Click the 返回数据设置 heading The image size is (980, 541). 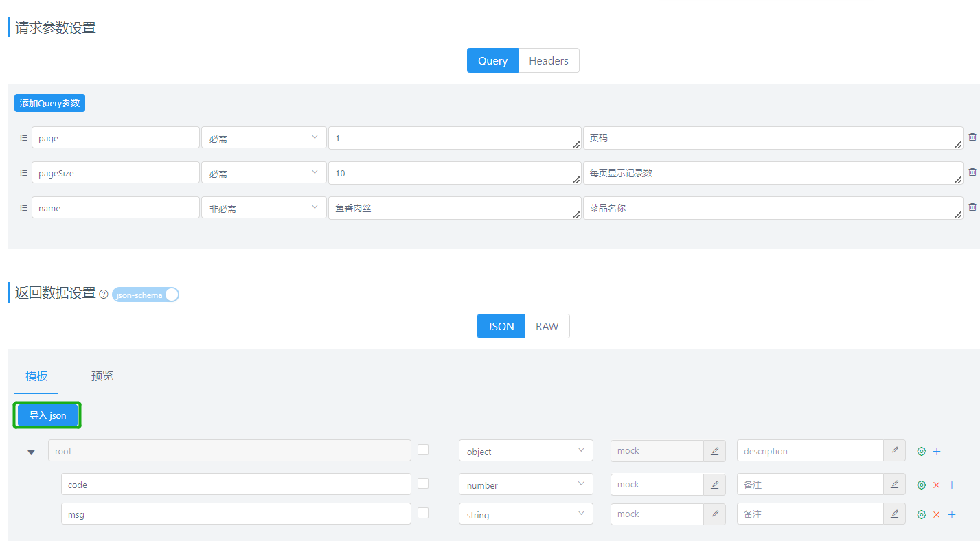(x=56, y=293)
